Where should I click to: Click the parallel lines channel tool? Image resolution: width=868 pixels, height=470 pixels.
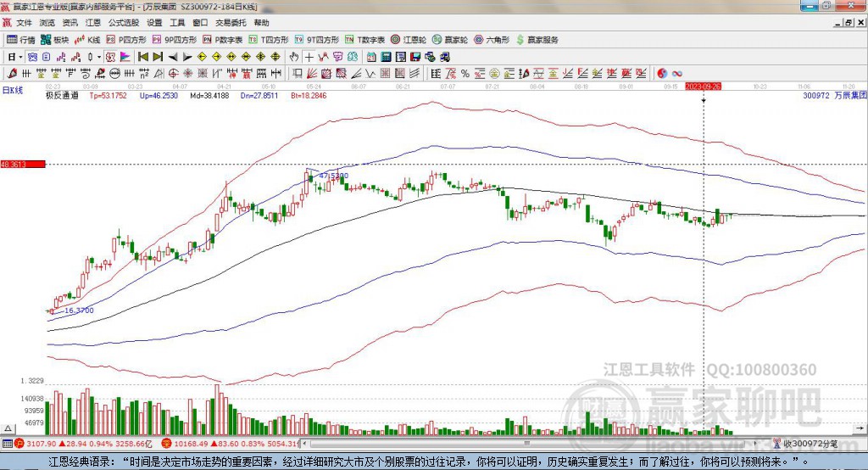(x=414, y=73)
